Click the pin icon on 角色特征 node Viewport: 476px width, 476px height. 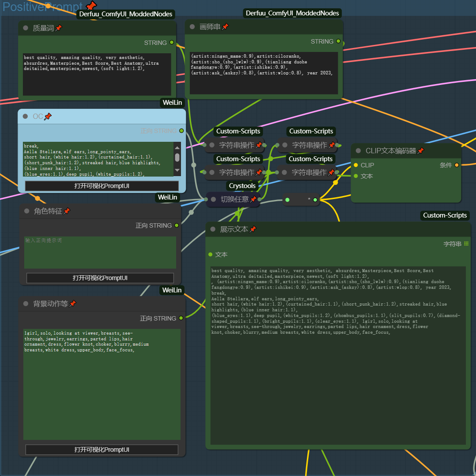pyautogui.click(x=66, y=211)
